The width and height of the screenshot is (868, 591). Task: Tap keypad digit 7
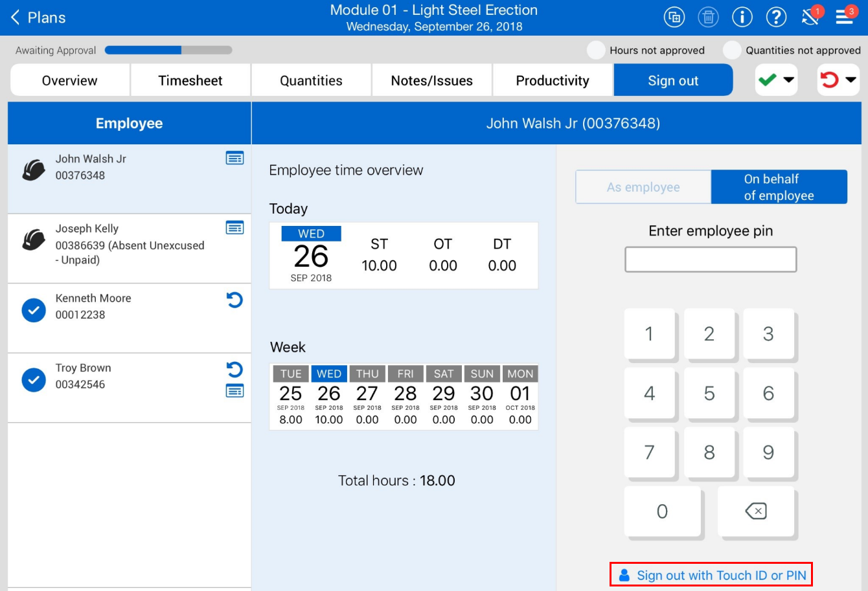point(649,452)
